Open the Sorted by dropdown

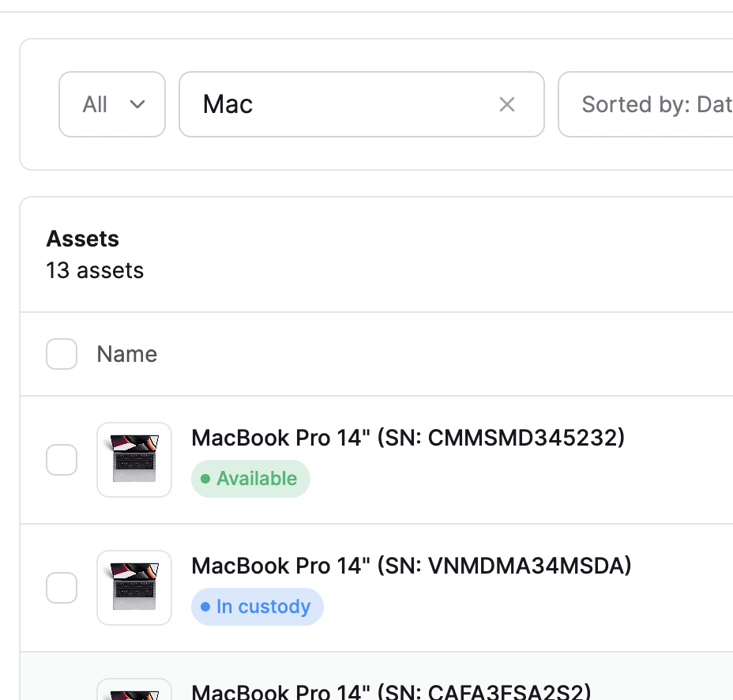coord(645,104)
